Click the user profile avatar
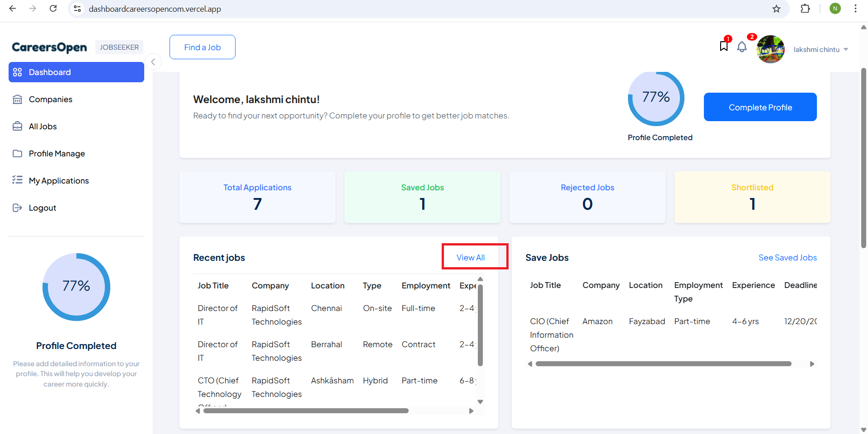Image resolution: width=868 pixels, height=434 pixels. point(770,49)
